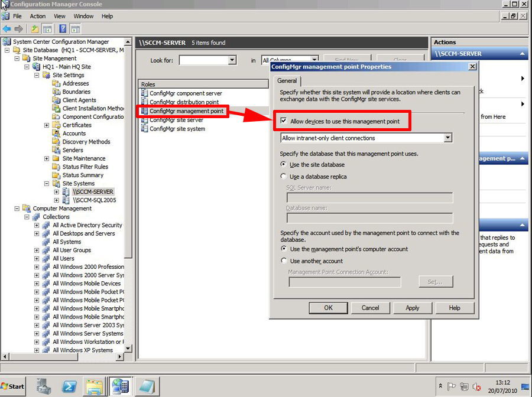Click the Back arrow toolbar icon
This screenshot has height=397, width=532.
click(x=7, y=29)
